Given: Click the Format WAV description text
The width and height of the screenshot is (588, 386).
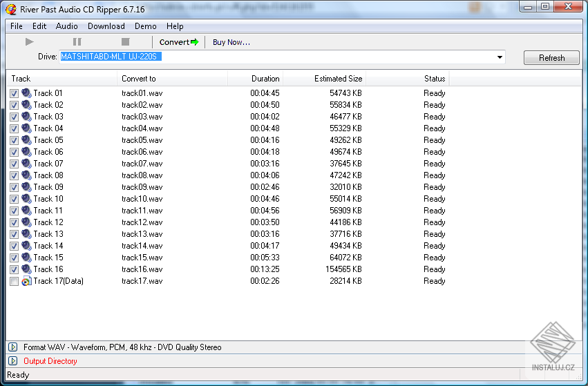Looking at the screenshot, I should 122,347.
